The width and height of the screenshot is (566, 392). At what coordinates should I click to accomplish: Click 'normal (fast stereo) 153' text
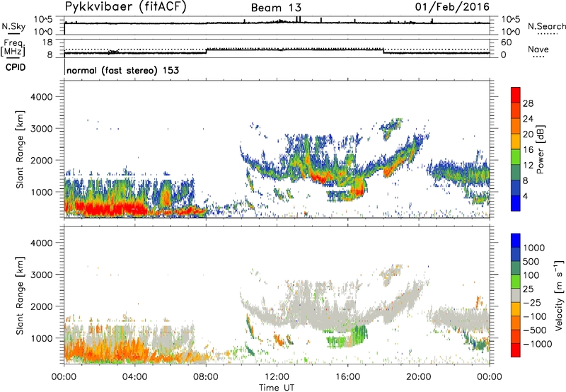coord(122,70)
